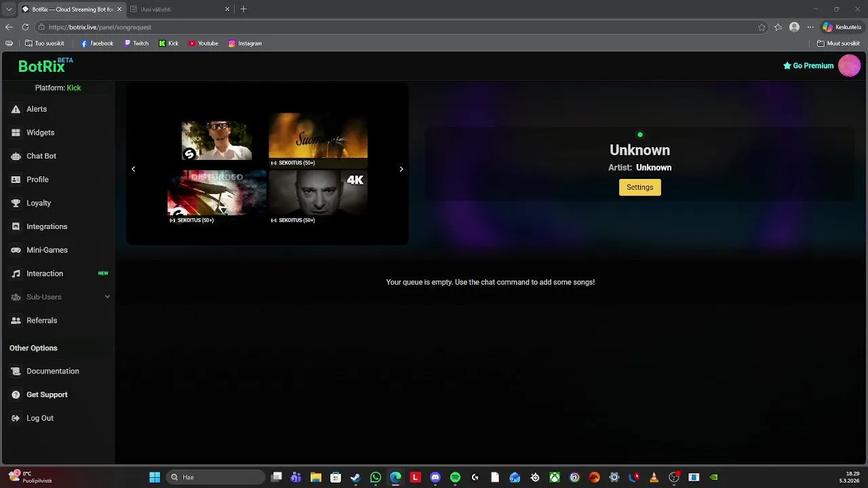Open the Youtube bookmark

[x=203, y=43]
